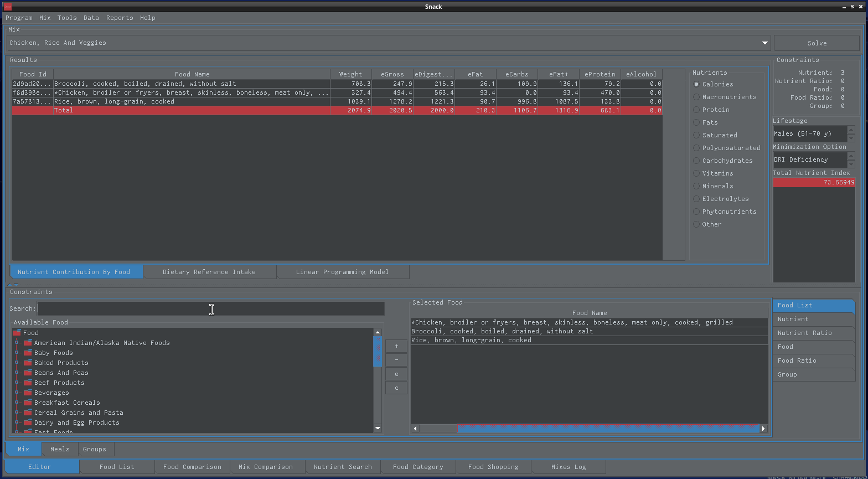Expand the Dairy and Egg Products node

click(x=17, y=423)
